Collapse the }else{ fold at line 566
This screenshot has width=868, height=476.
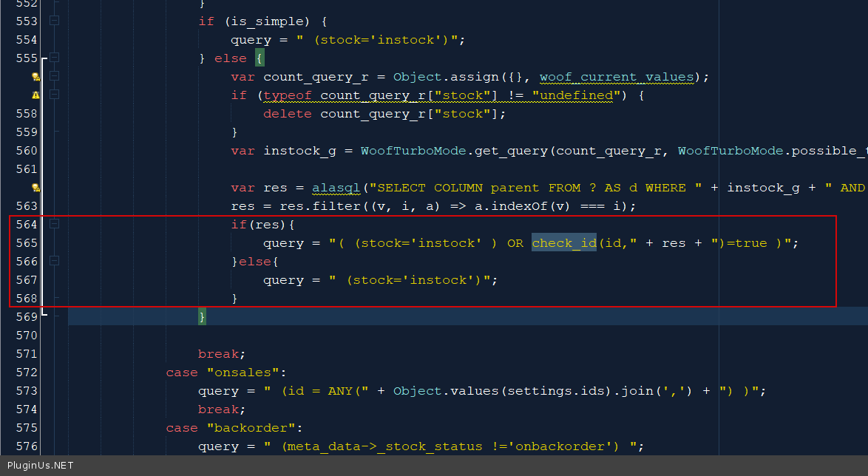pyautogui.click(x=54, y=261)
